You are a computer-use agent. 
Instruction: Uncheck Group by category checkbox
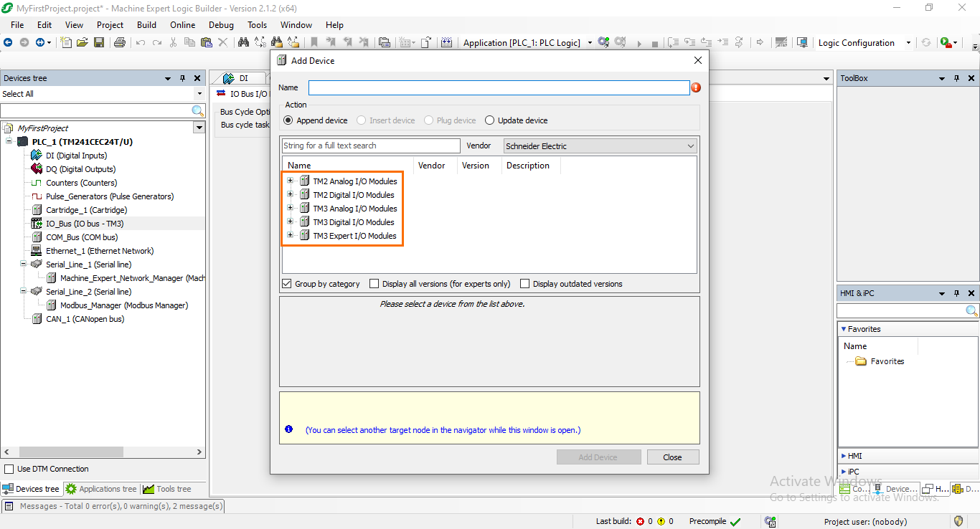pyautogui.click(x=287, y=284)
